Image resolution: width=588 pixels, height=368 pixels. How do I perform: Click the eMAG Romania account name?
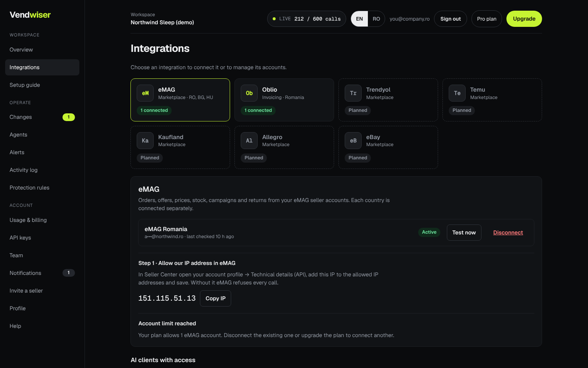point(166,229)
